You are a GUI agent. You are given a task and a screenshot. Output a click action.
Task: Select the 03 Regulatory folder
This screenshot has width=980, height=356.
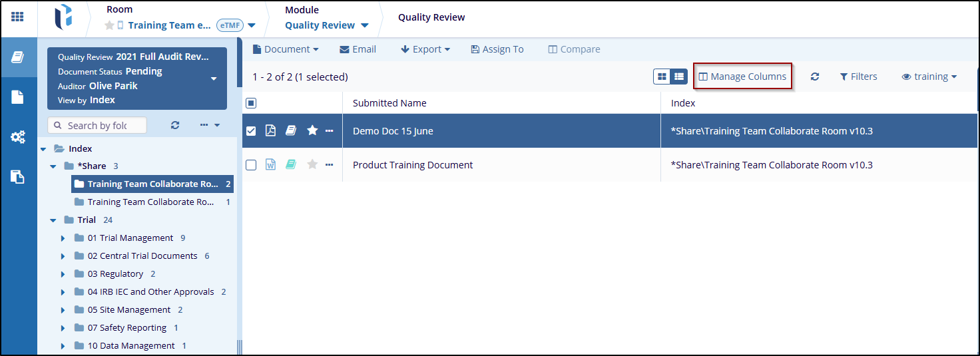coord(115,273)
